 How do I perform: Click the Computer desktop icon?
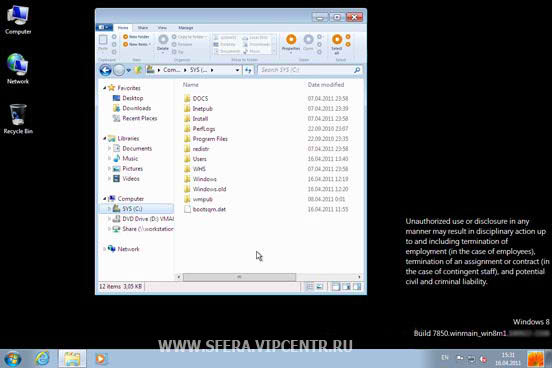click(x=18, y=20)
